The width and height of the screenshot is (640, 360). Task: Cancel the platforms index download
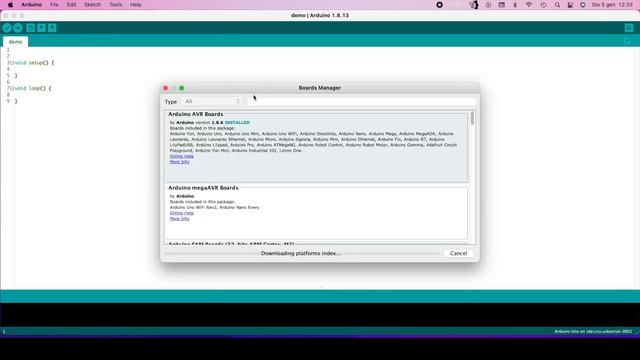(x=458, y=253)
